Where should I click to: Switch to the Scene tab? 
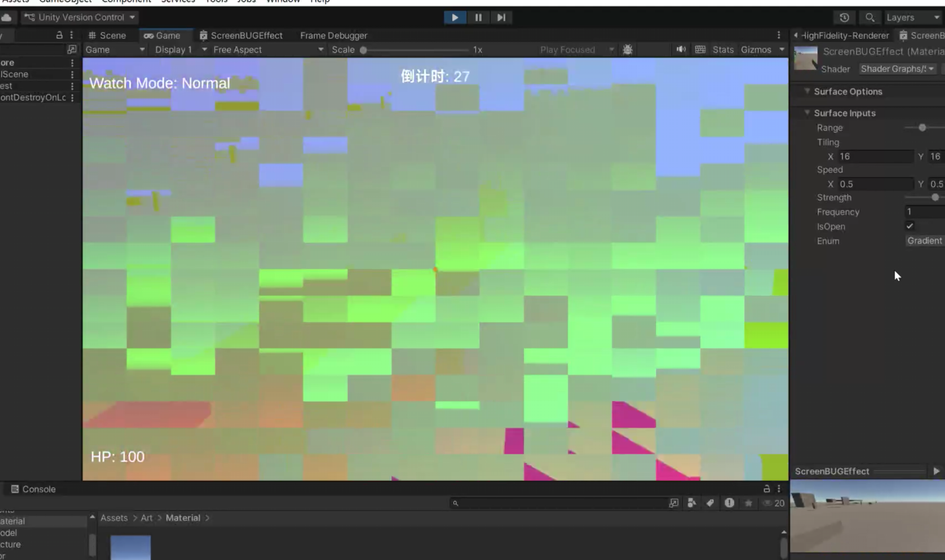tap(107, 36)
